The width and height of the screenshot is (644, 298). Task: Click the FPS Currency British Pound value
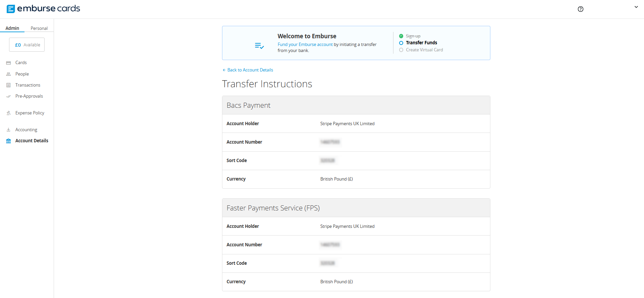(x=336, y=282)
